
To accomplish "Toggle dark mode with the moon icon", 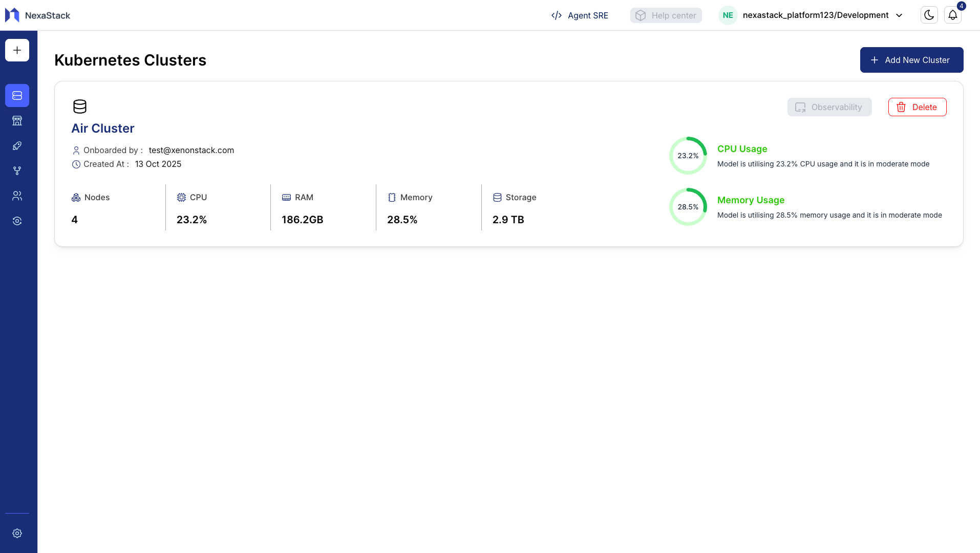I will [x=929, y=15].
